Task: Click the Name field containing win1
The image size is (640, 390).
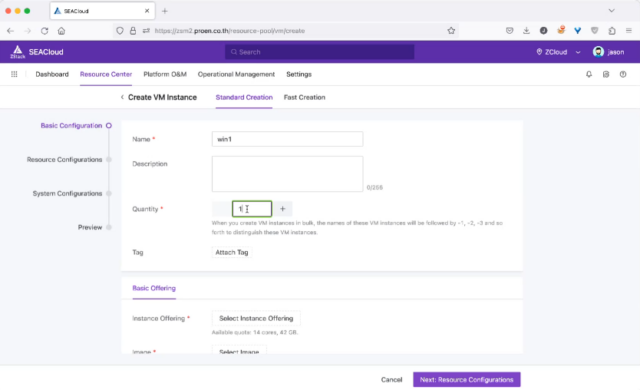Action: click(287, 139)
